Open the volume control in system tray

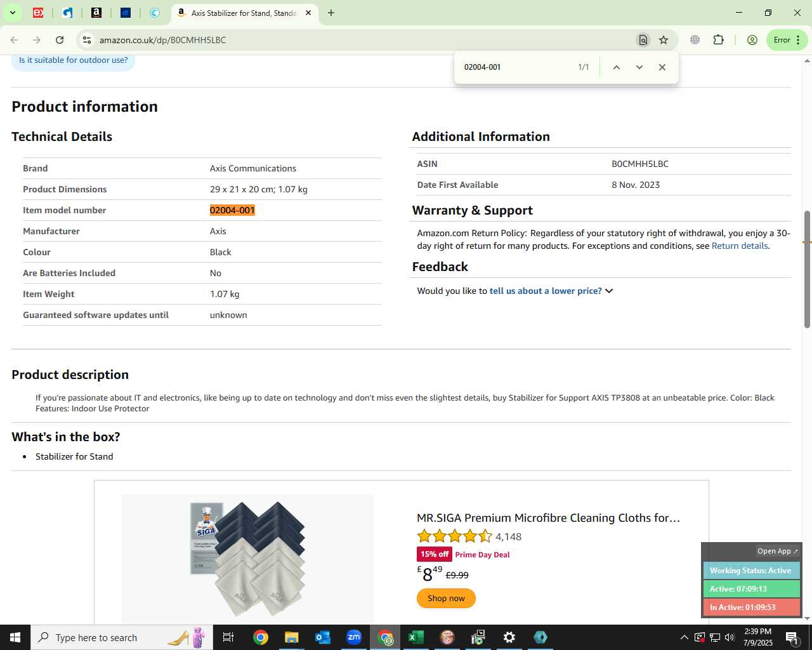click(x=730, y=637)
